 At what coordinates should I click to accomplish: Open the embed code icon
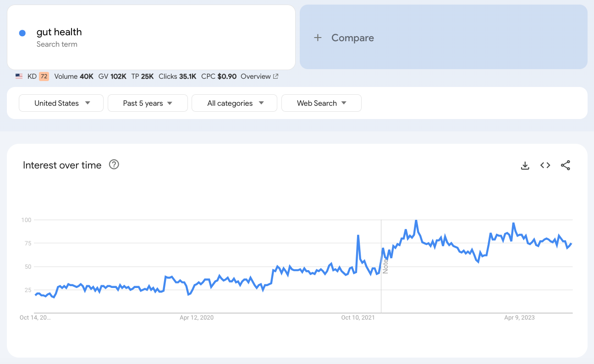point(545,165)
